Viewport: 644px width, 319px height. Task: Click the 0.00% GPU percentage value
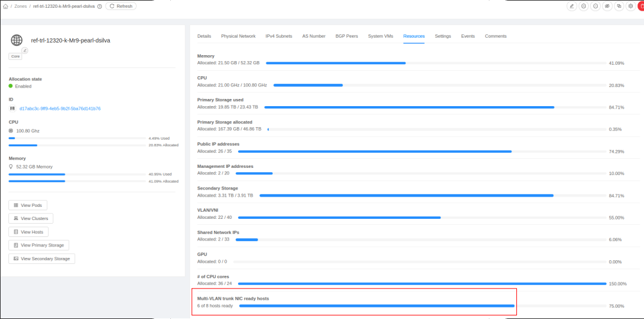615,261
